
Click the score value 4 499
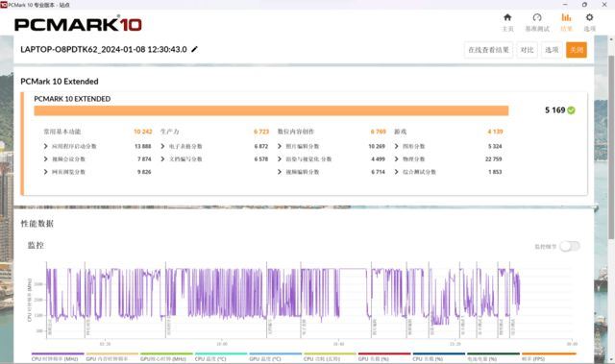378,159
